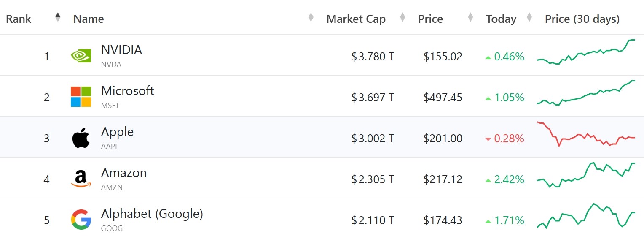Image resolution: width=644 pixels, height=239 pixels.
Task: Sort table by Rank arrows
Action: click(x=58, y=17)
